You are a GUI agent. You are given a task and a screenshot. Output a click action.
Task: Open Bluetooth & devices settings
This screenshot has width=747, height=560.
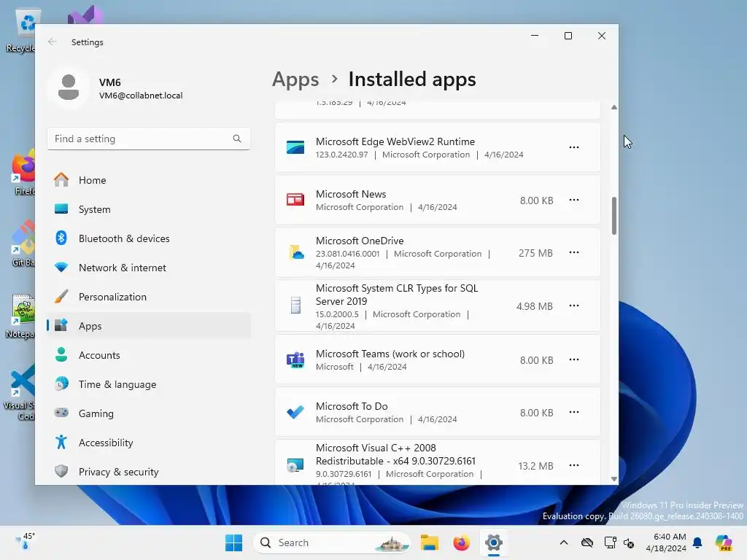pos(149,238)
